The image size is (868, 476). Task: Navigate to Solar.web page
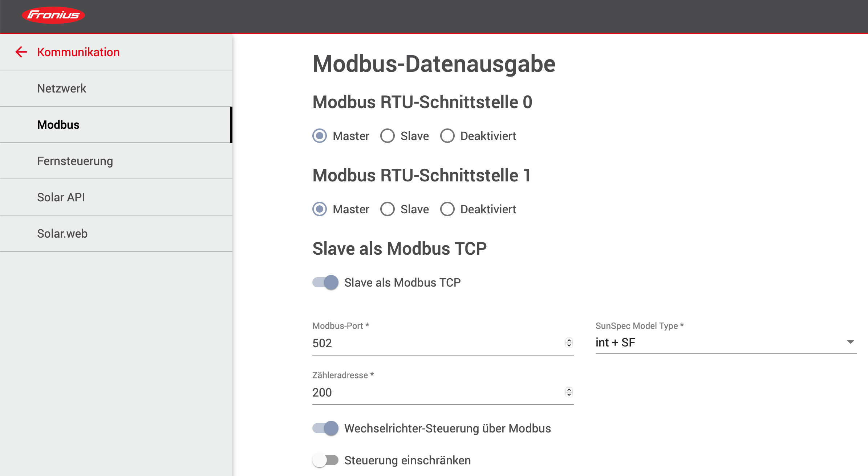pyautogui.click(x=62, y=234)
